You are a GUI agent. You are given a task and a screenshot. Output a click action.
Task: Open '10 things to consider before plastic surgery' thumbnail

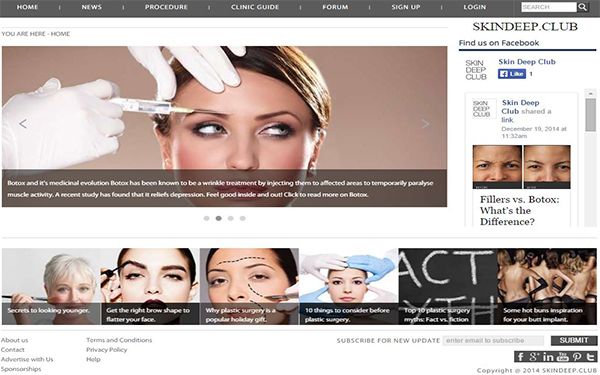coord(349,286)
